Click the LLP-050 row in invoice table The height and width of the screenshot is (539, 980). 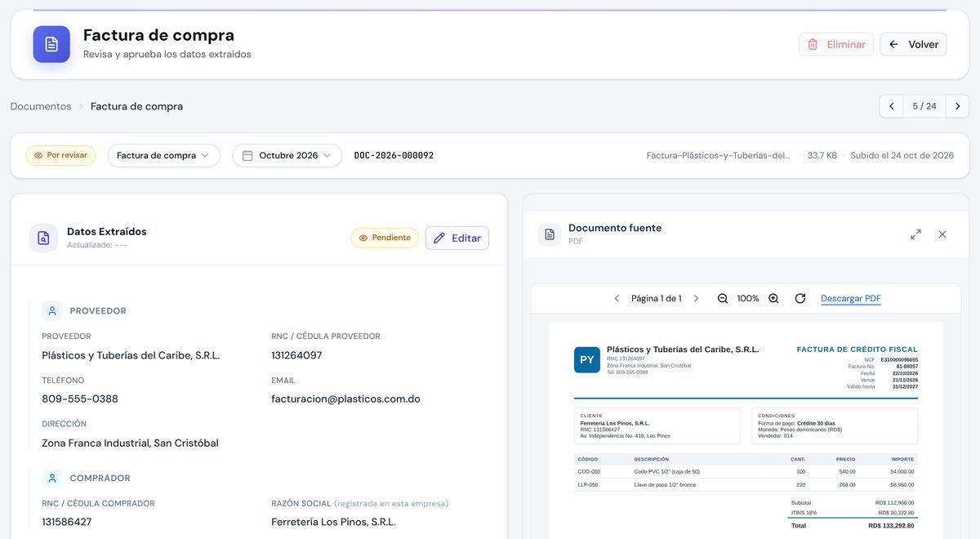[x=746, y=484]
